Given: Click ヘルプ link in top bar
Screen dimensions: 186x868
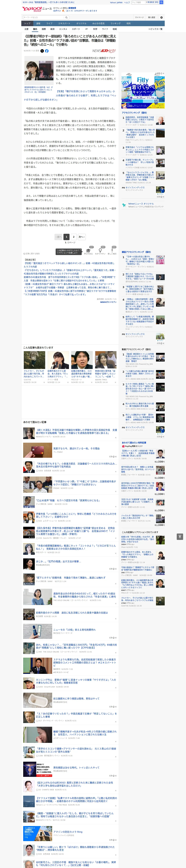Looking at the screenshot, I should [x=127, y=2].
